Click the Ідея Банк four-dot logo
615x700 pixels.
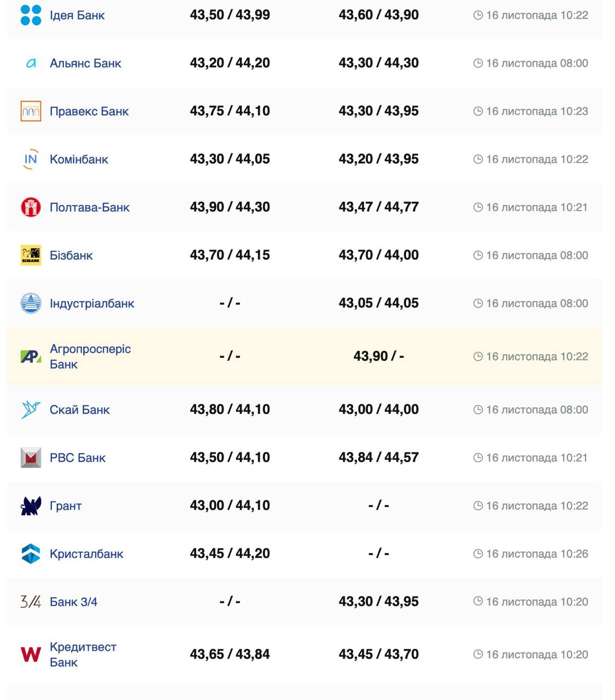31,15
